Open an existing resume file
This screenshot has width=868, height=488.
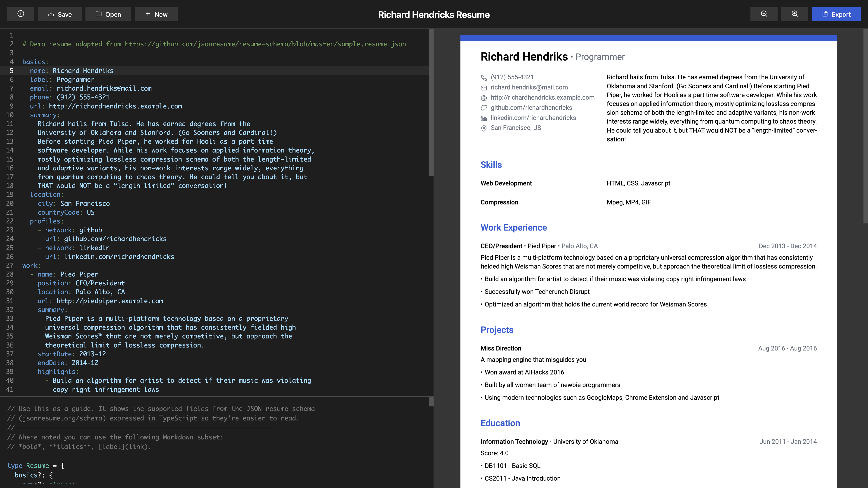pyautogui.click(x=108, y=14)
